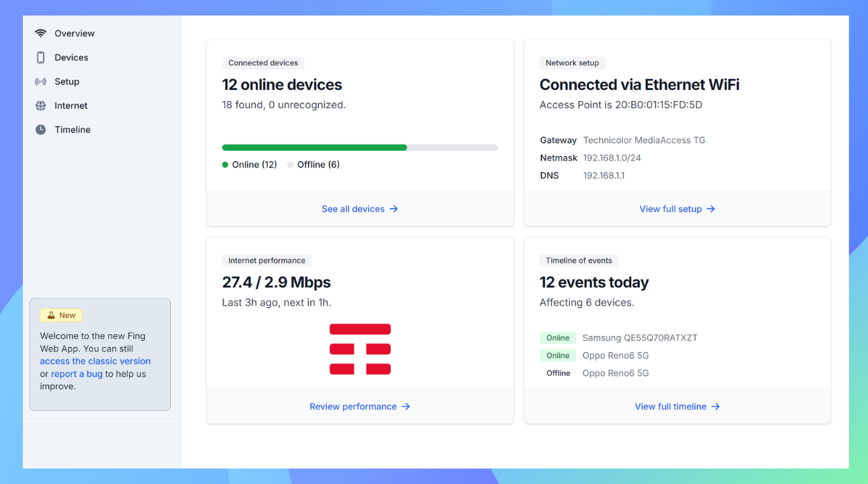Click the Affecting 6 devices text

(587, 302)
